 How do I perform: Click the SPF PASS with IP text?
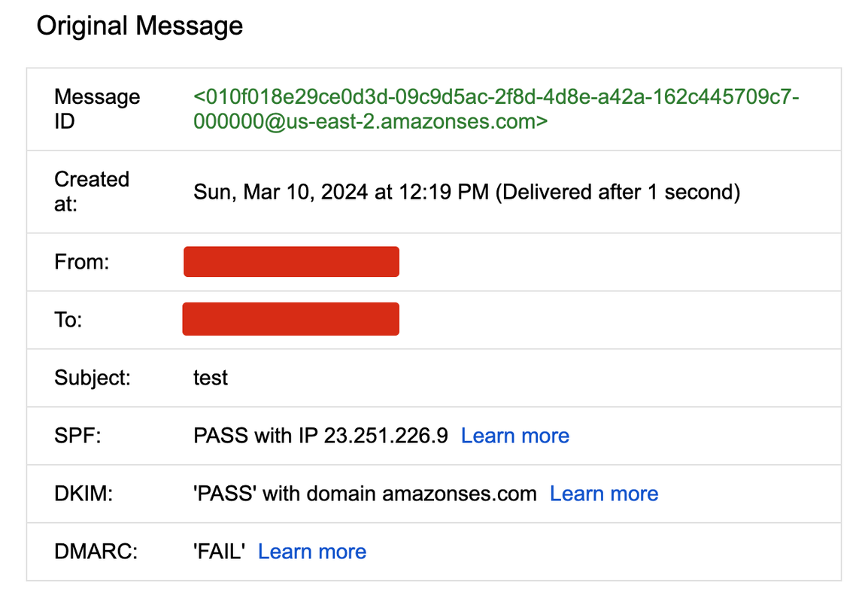click(x=320, y=436)
